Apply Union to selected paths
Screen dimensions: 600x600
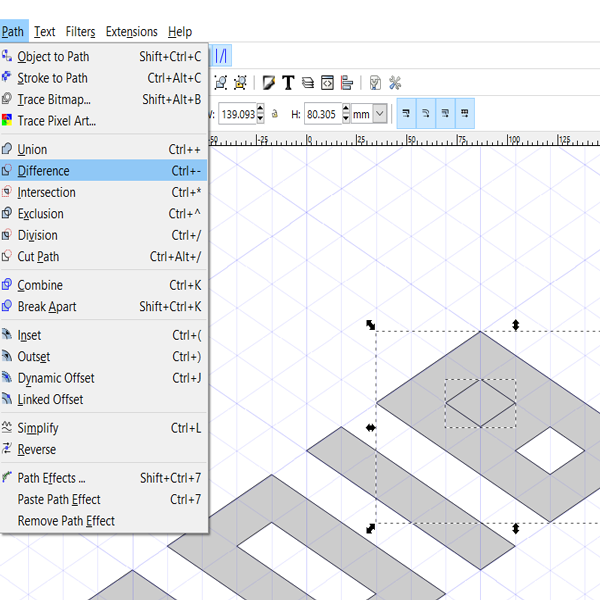pos(103,149)
